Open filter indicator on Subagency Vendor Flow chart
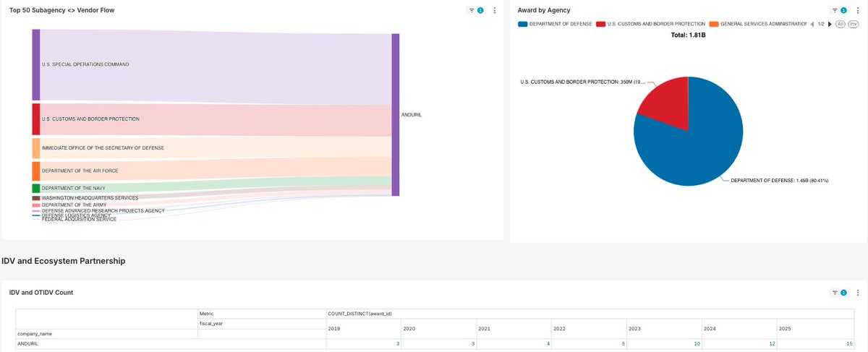This screenshot has width=868, height=352. (476, 11)
